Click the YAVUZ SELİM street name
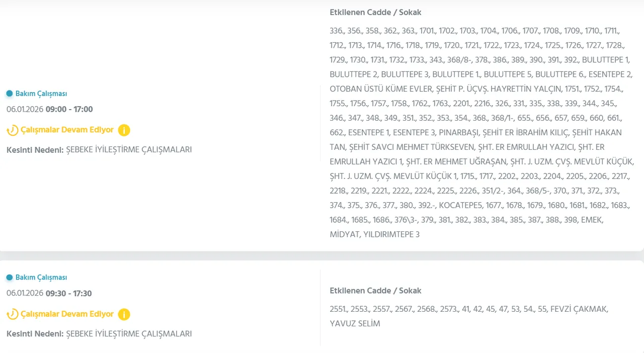This screenshot has width=644, height=353. point(355,323)
